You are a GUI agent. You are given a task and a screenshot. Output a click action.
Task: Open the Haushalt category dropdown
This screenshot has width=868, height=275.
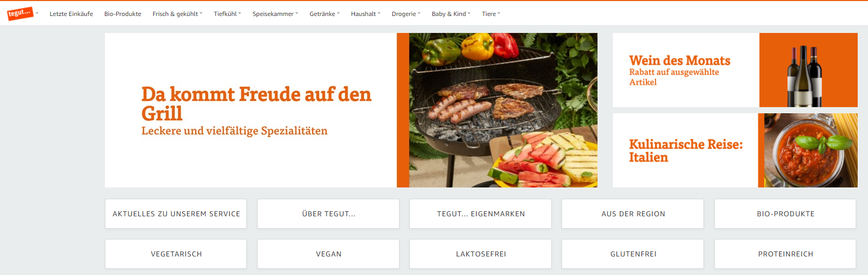[366, 14]
